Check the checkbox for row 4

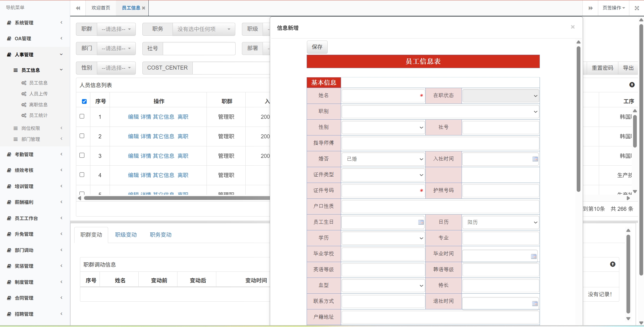[82, 174]
